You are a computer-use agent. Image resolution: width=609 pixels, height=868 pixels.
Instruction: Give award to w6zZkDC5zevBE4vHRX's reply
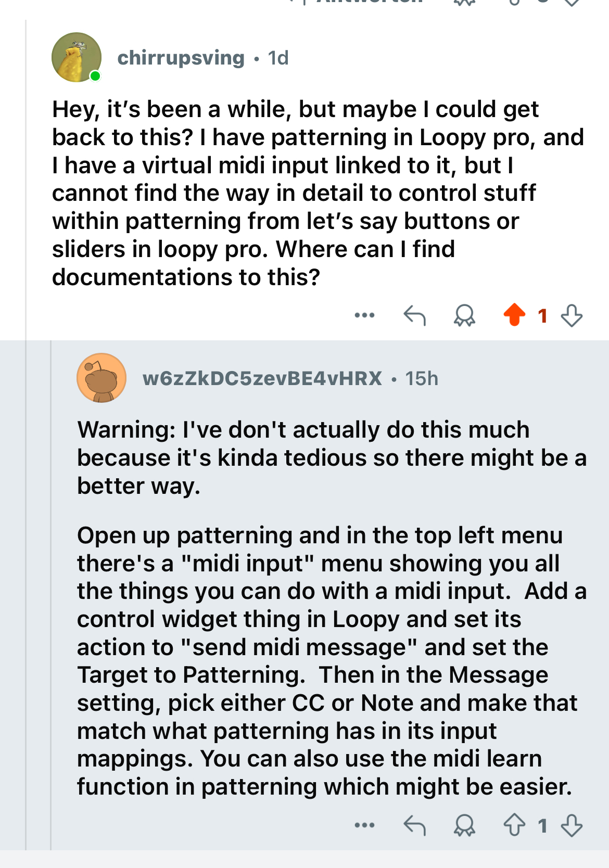464,825
